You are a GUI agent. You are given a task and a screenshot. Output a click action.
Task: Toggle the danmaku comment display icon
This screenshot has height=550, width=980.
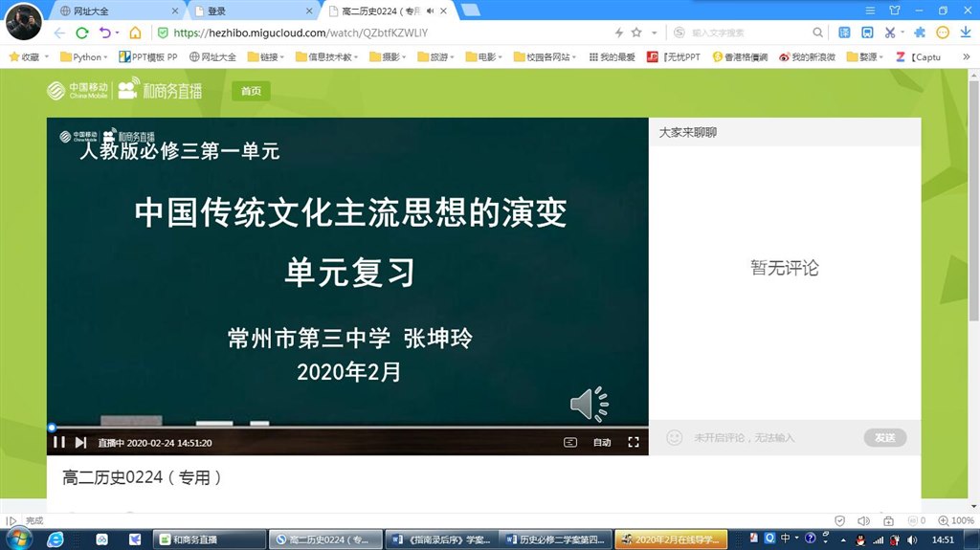570,442
